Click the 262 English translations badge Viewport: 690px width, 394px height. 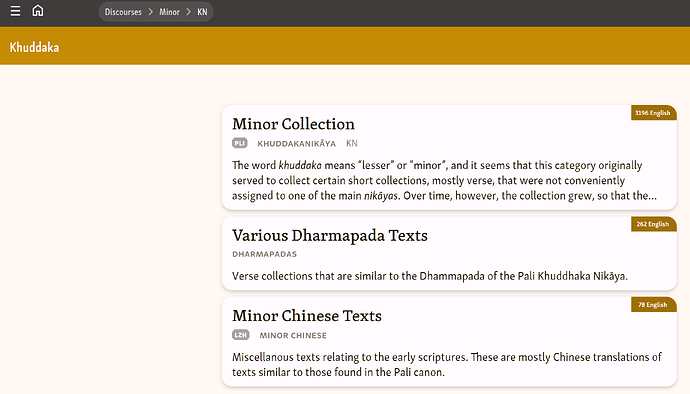[x=653, y=224]
